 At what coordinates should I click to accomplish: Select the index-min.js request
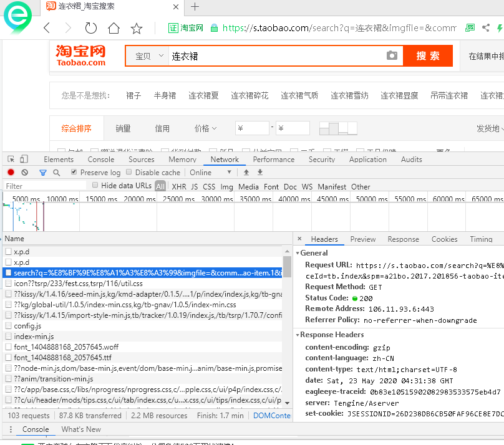pyautogui.click(x=142, y=337)
